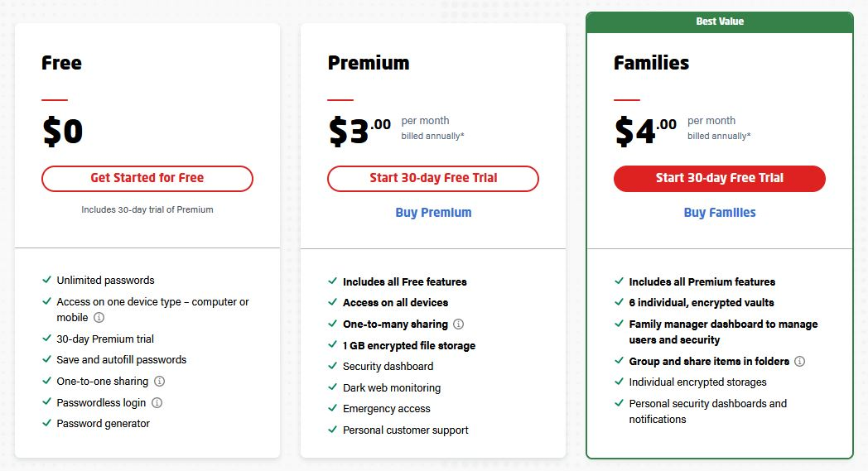868x471 pixels.
Task: Show info for One-to-many sharing
Action: coord(459,324)
